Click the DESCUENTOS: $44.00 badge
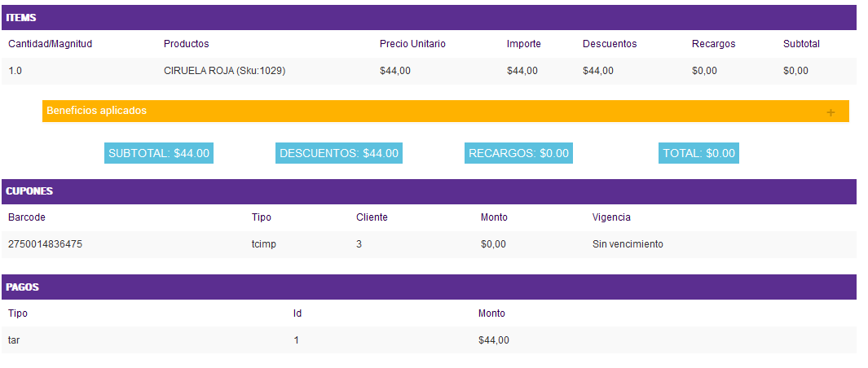 pyautogui.click(x=339, y=153)
